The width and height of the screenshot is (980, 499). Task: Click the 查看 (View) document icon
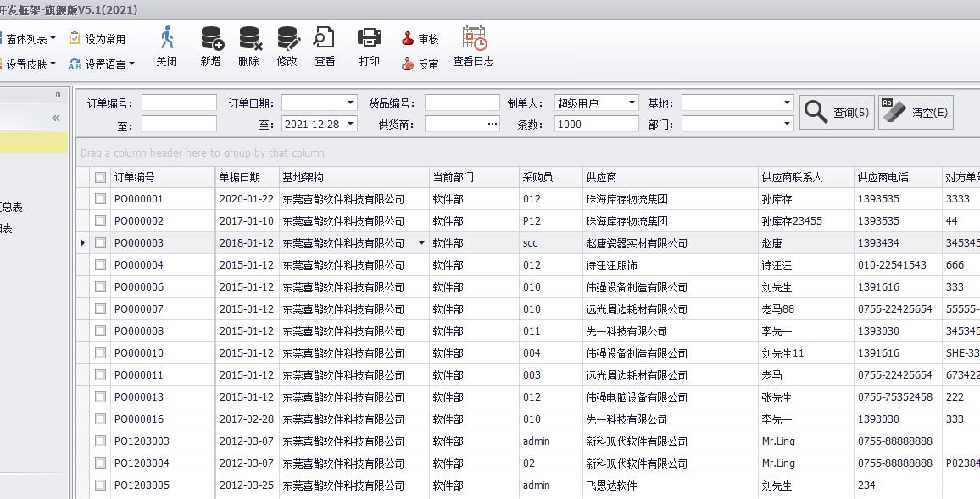point(325,39)
